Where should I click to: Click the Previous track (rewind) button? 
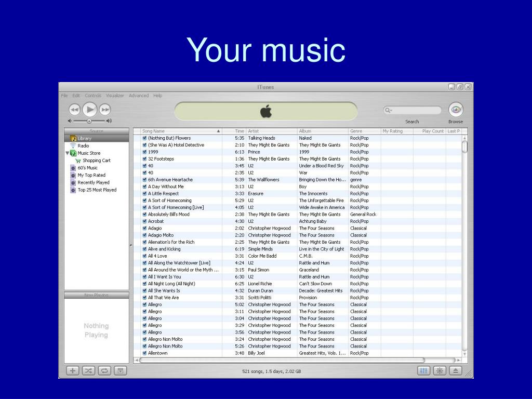point(74,110)
